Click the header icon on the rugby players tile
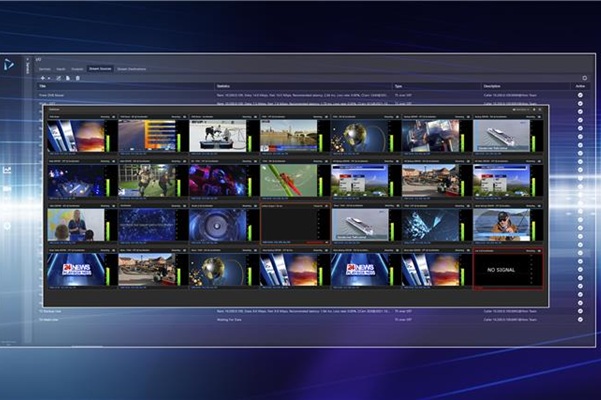 click(x=185, y=161)
